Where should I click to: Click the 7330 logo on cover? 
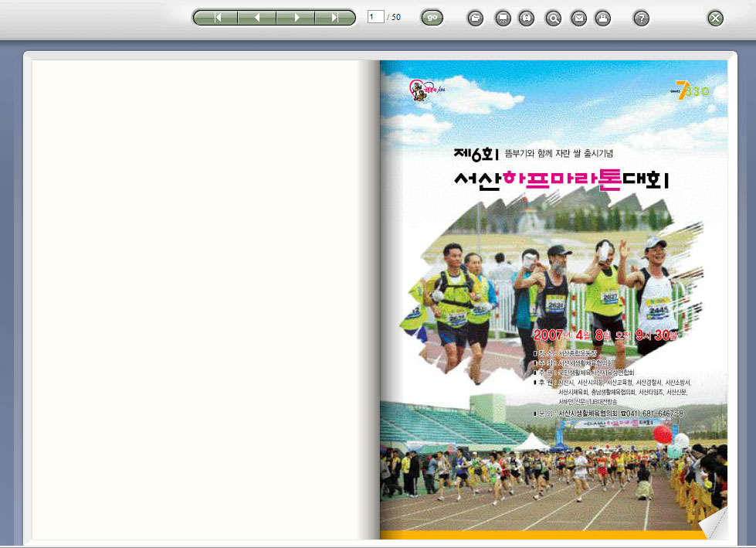[692, 91]
